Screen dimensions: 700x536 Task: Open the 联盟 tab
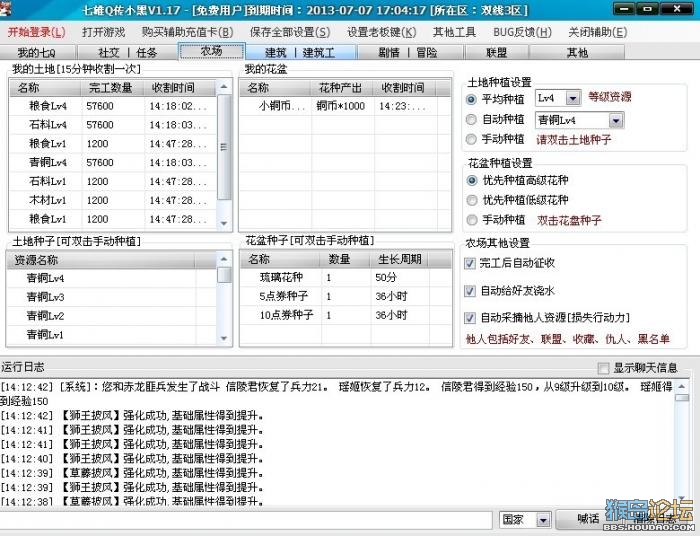pyautogui.click(x=496, y=52)
